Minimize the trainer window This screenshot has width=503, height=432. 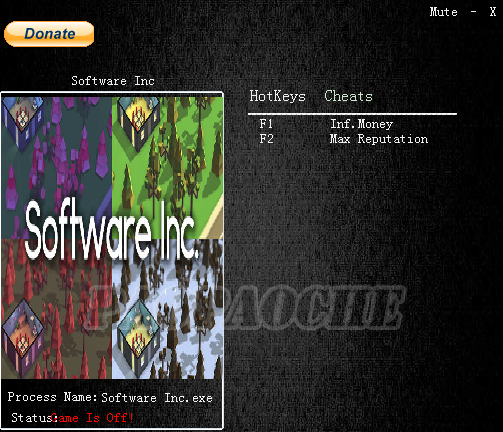(x=473, y=12)
